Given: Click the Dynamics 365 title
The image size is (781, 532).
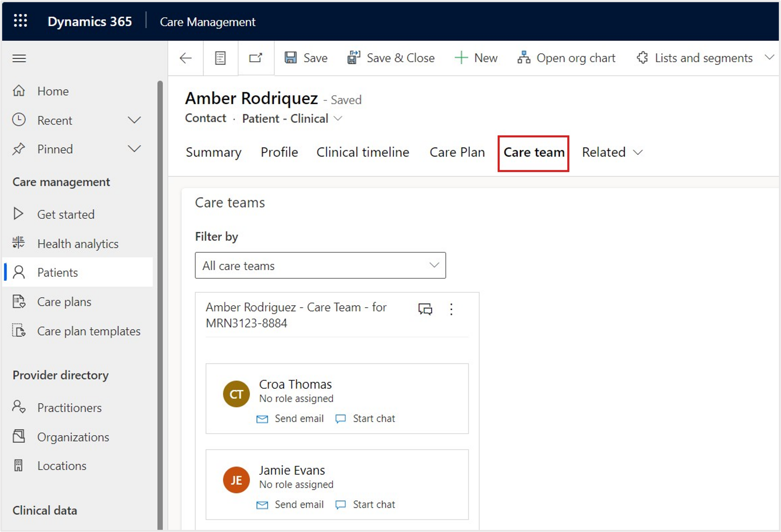Looking at the screenshot, I should pyautogui.click(x=90, y=22).
